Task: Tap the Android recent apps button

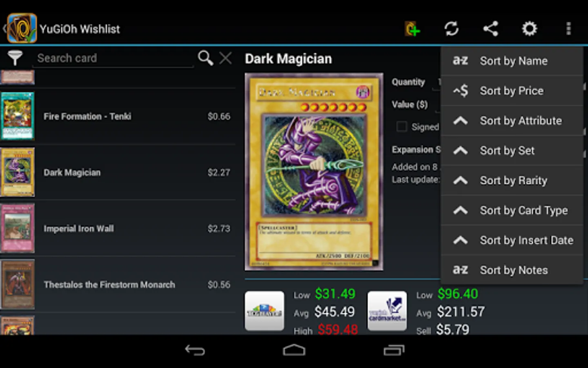Action: click(394, 350)
